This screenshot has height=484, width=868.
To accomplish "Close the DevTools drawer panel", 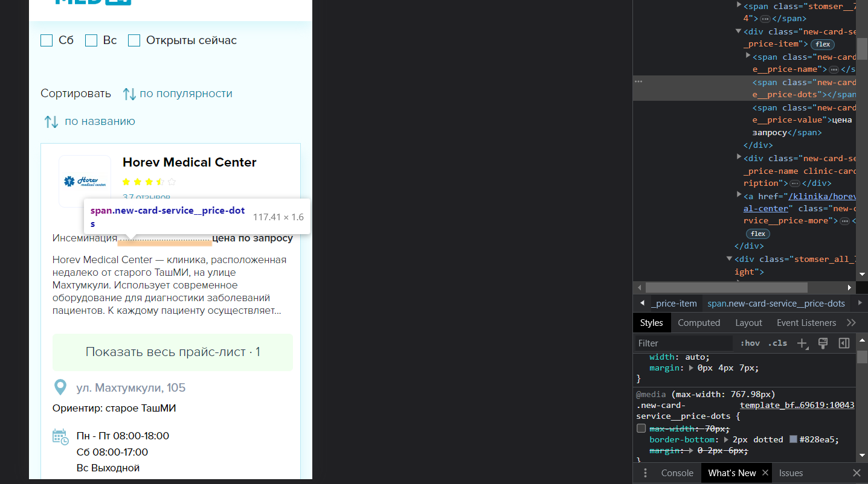I will tap(857, 473).
